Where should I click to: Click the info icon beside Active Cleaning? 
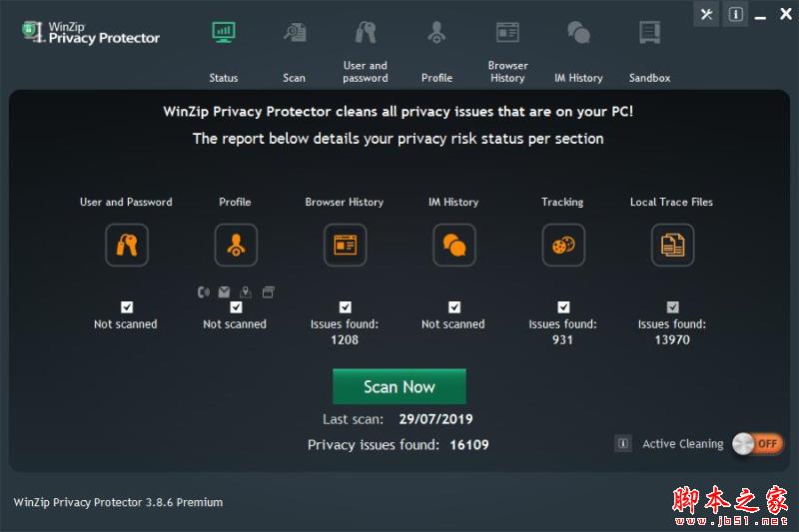(x=623, y=444)
